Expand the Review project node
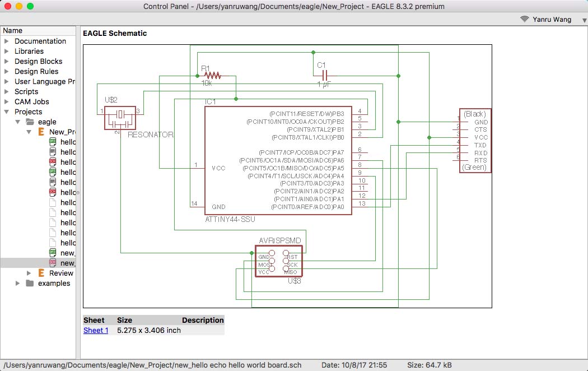Screen dimensions: 588x371 point(29,273)
